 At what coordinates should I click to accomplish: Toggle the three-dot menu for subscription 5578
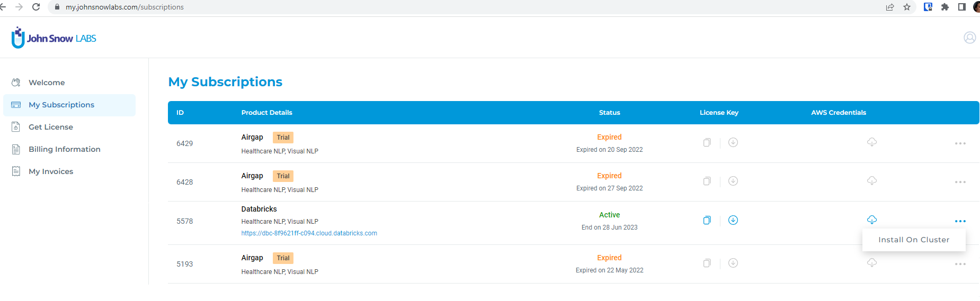960,221
